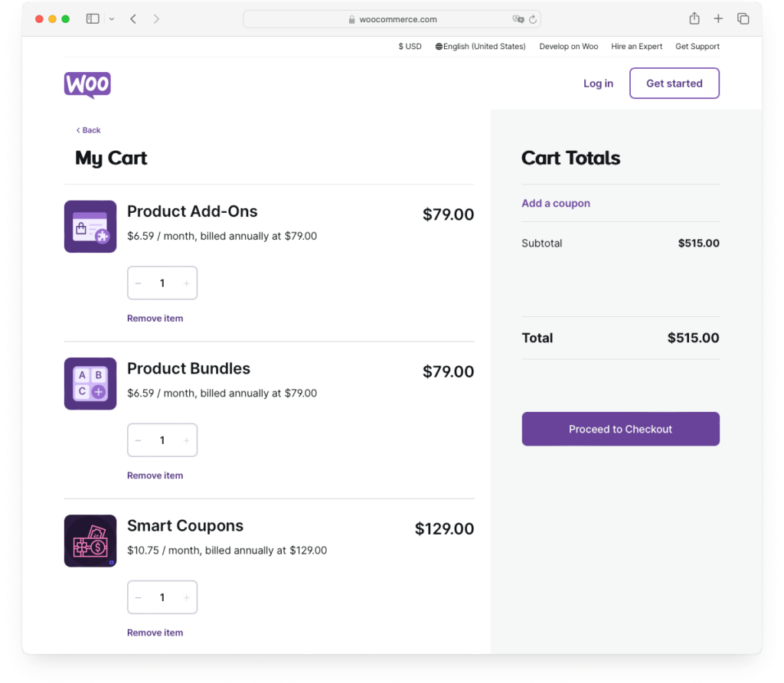This screenshot has height=683, width=784.
Task: Click Add a coupon
Action: (x=556, y=203)
